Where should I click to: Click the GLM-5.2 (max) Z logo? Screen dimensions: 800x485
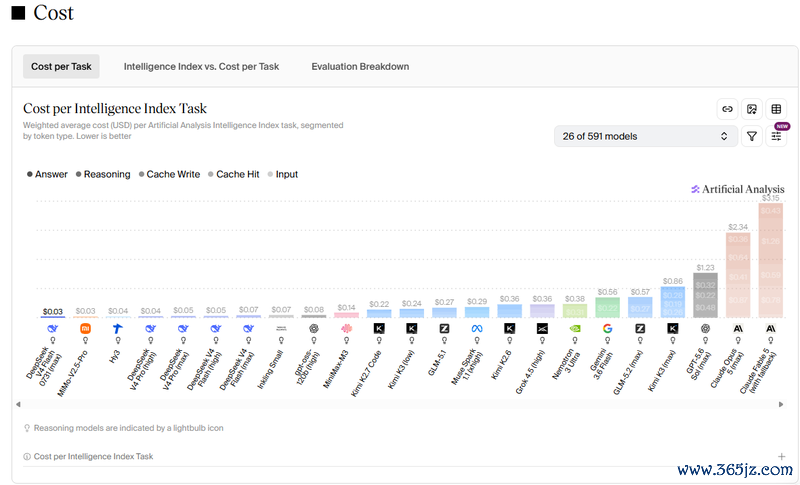pos(640,329)
